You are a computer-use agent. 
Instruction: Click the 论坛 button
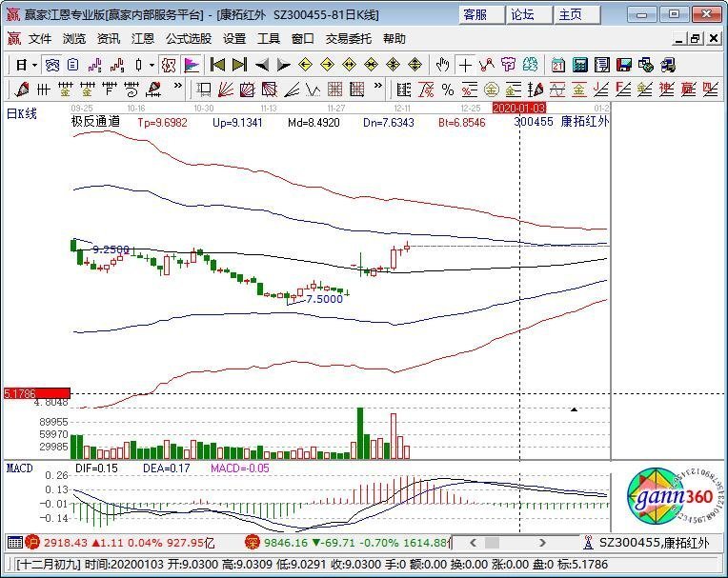click(x=529, y=15)
